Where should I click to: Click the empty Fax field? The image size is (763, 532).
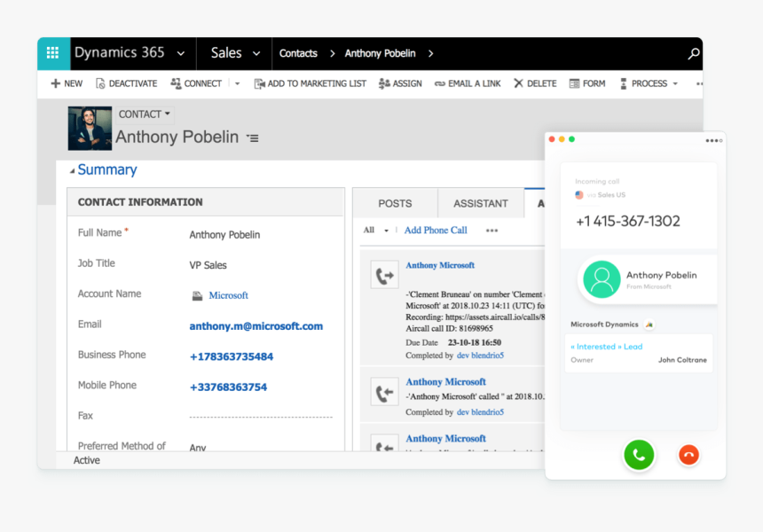[x=261, y=416]
